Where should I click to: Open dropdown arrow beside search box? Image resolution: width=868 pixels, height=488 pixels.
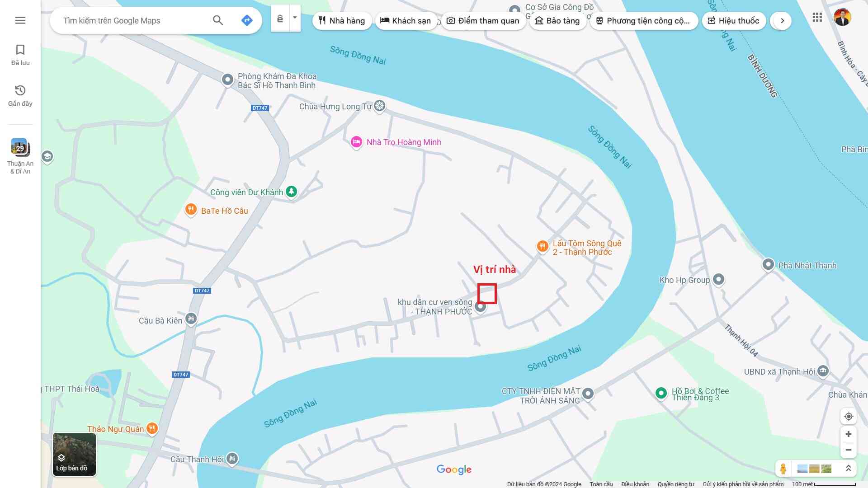pos(295,18)
